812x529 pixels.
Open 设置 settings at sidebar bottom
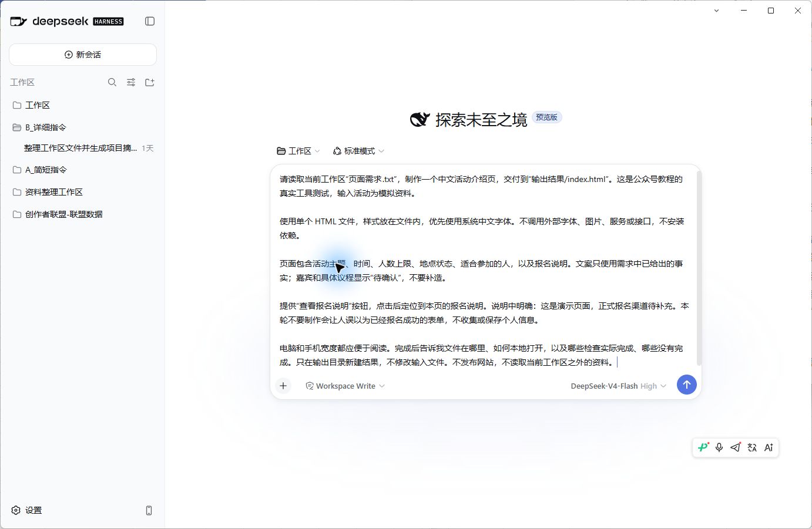pos(27,510)
